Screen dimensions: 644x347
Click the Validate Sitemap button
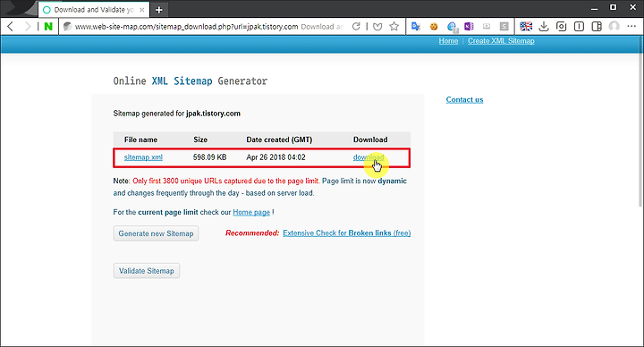pyautogui.click(x=146, y=271)
